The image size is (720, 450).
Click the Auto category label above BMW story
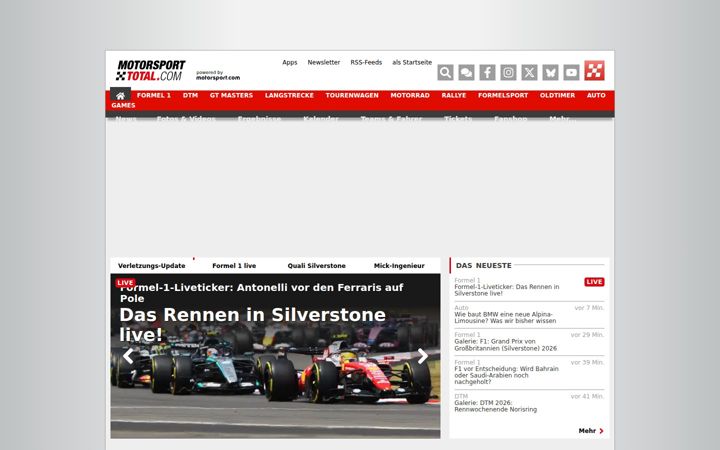(461, 308)
